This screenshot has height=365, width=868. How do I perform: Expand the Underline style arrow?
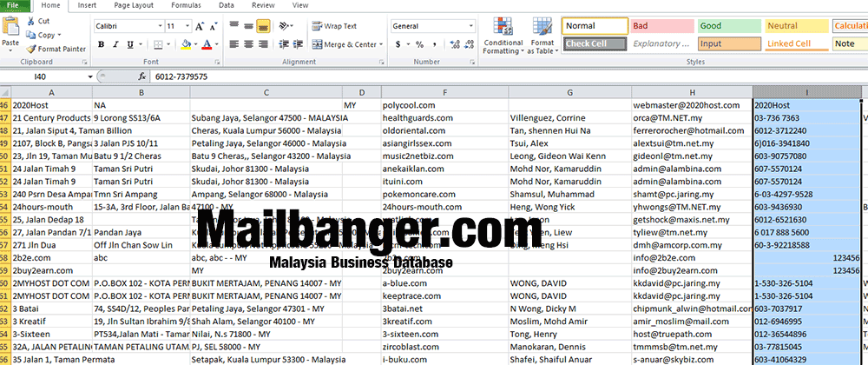(x=140, y=44)
